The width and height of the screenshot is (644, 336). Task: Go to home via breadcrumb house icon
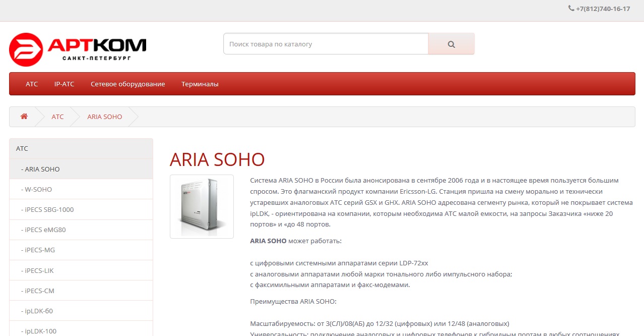pos(24,117)
